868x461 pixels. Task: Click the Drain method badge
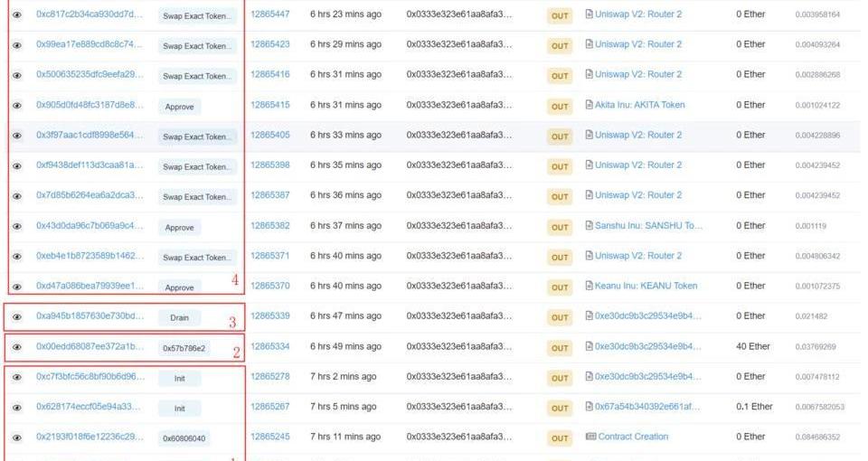point(179,317)
